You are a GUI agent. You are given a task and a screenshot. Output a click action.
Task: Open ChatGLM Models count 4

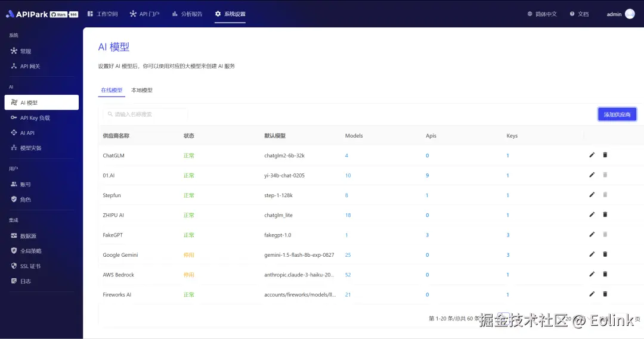coord(346,155)
